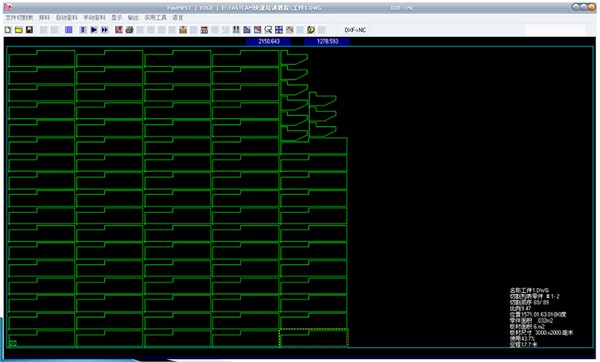Start nesting with the play arrow icon

(x=94, y=29)
